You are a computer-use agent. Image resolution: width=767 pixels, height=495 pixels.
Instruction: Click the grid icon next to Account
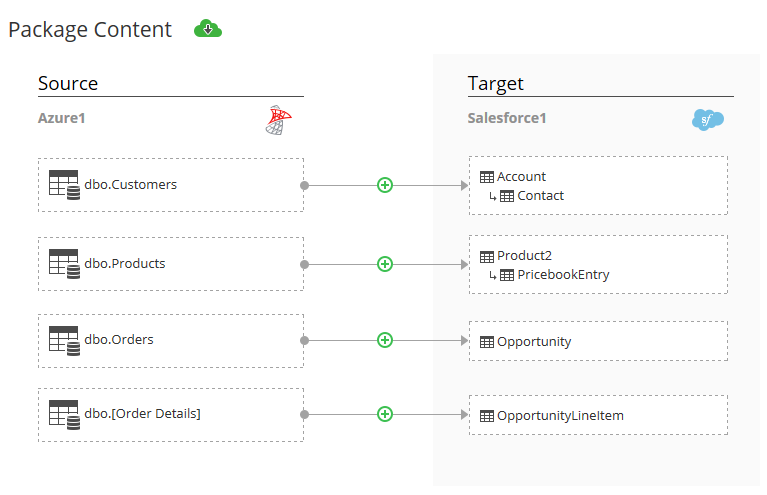pyautogui.click(x=487, y=177)
